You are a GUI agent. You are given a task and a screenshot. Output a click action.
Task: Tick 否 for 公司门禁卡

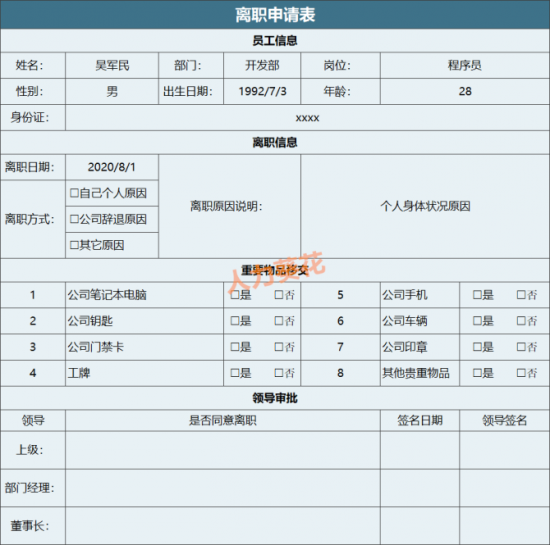(279, 347)
